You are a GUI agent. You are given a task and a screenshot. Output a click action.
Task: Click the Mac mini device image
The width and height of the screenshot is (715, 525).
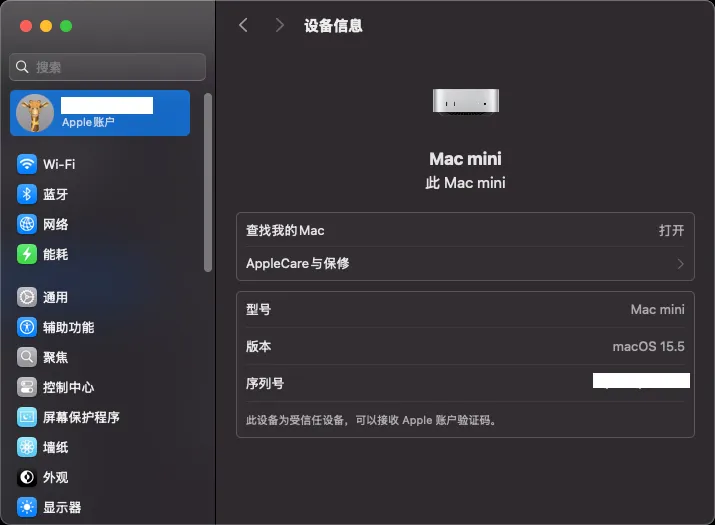click(466, 102)
